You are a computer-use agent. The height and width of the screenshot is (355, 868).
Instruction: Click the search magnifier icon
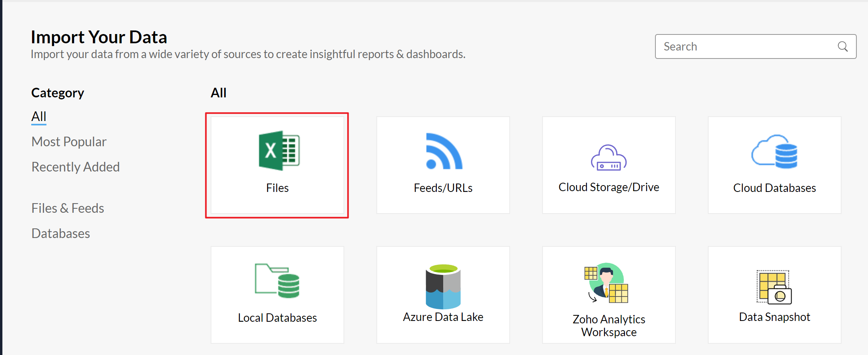(x=842, y=46)
